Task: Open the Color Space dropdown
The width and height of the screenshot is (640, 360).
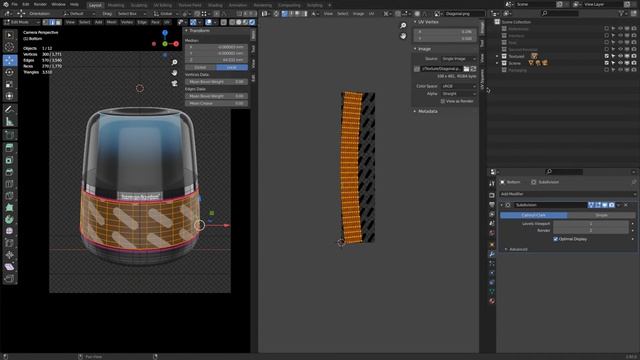Action: click(458, 86)
